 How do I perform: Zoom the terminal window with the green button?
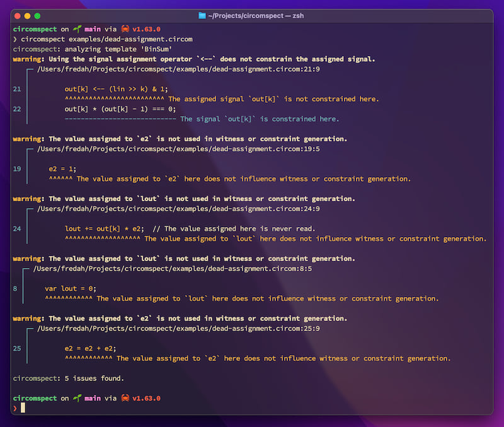37,16
